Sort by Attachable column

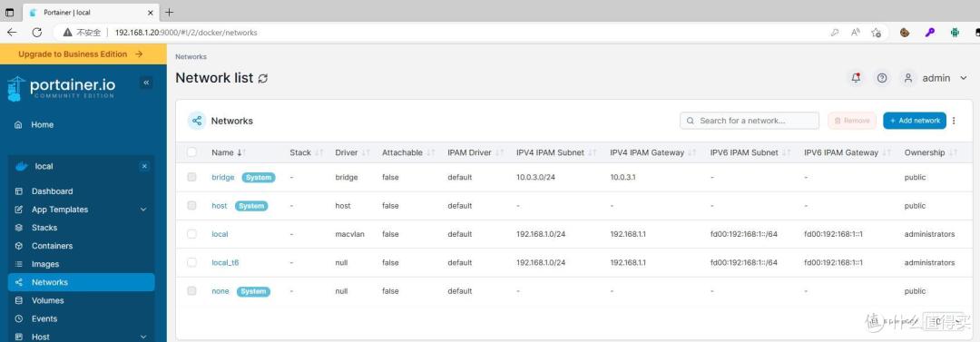click(408, 152)
